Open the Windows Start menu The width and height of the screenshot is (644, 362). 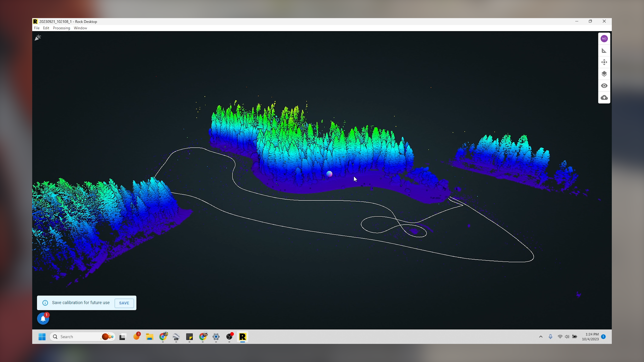[x=42, y=337]
